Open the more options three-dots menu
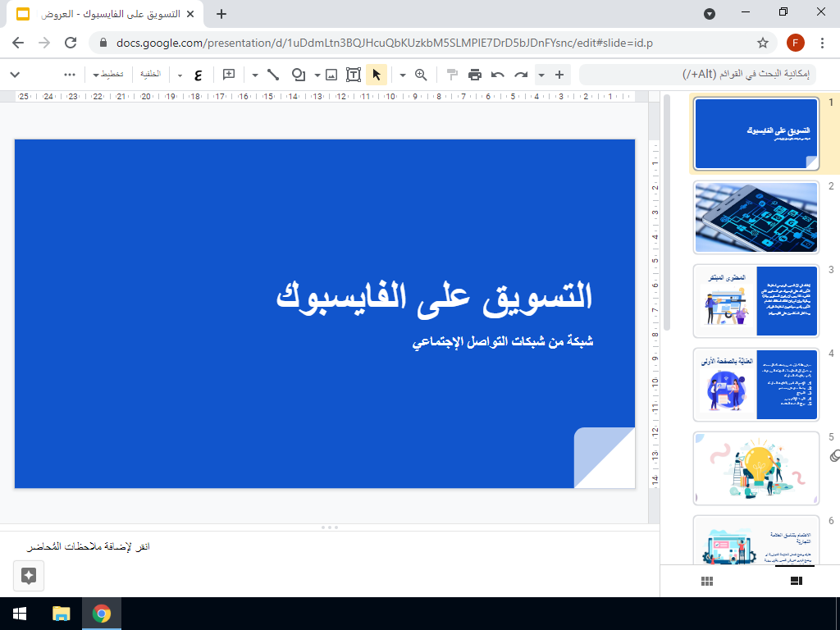The height and width of the screenshot is (630, 840). click(x=70, y=75)
